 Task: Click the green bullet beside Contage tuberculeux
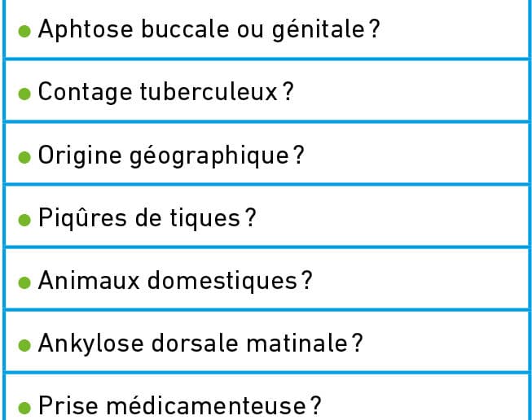coord(24,94)
